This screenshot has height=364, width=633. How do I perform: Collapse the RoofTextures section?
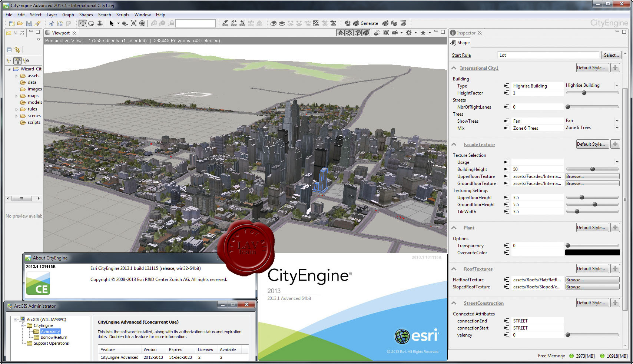(x=454, y=269)
